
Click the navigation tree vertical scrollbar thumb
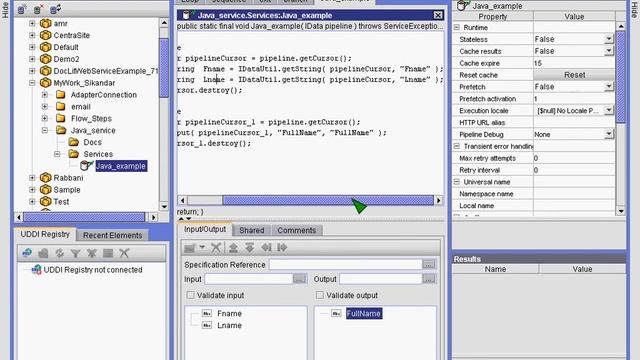[x=164, y=68]
